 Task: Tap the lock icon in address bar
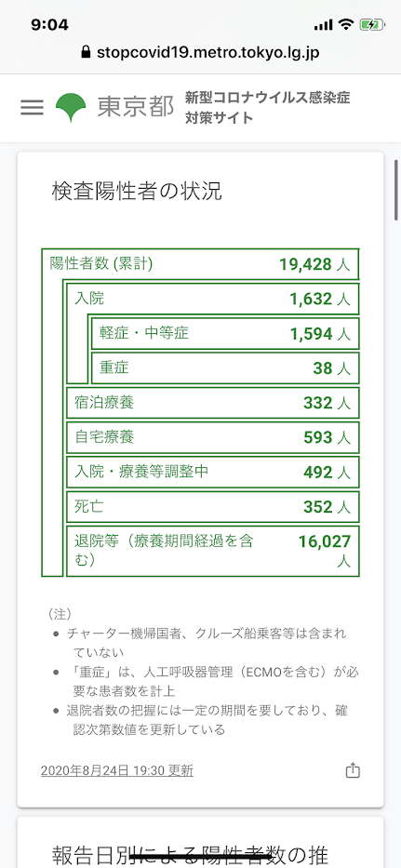point(85,53)
